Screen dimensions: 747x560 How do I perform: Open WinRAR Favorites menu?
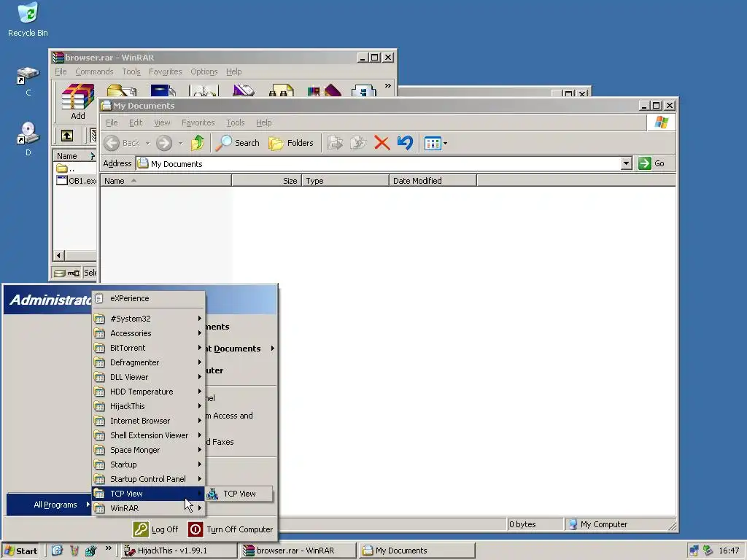tap(166, 71)
